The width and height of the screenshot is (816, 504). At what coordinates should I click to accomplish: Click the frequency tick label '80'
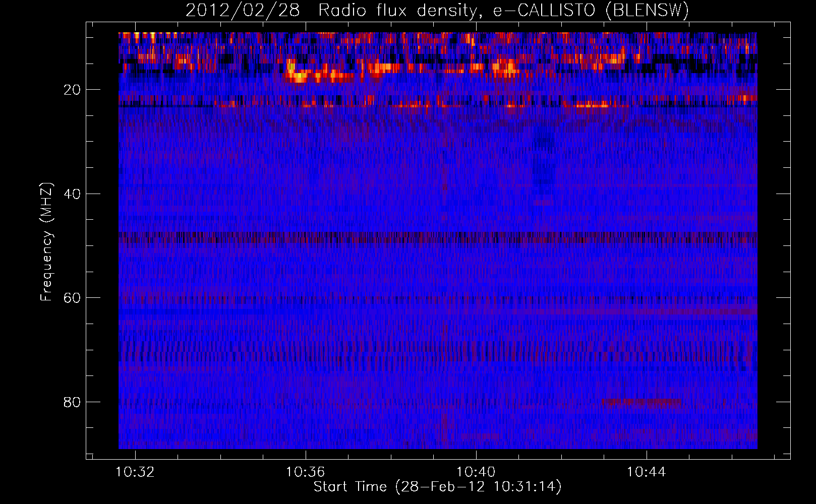coord(73,402)
